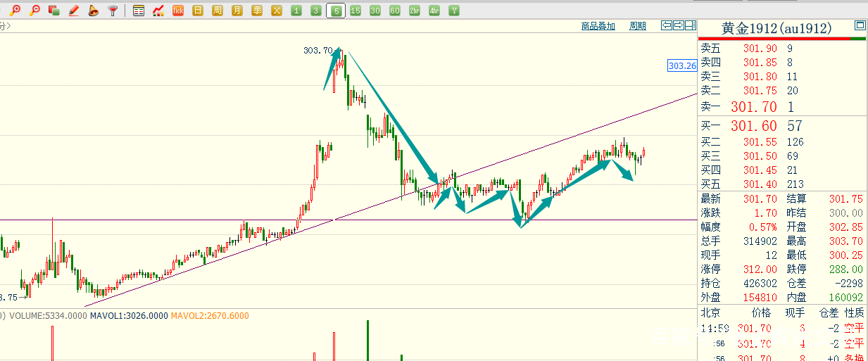Toggle the side panel layout icon

(691, 26)
